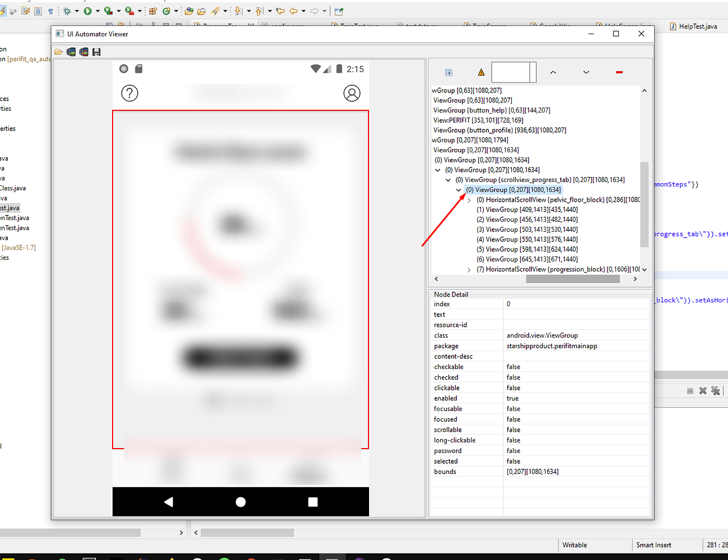Click the red minus clear search icon
728x560 pixels.
(619, 72)
